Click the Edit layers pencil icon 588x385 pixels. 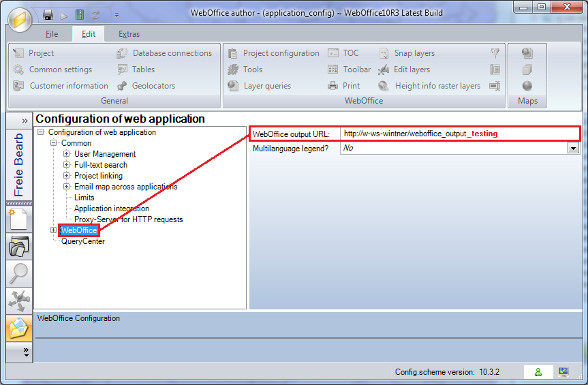point(383,70)
